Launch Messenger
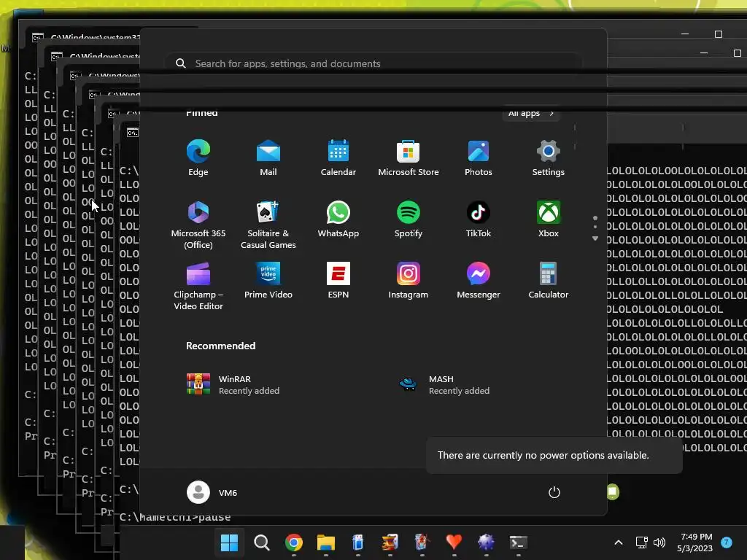The height and width of the screenshot is (560, 747). [479, 281]
